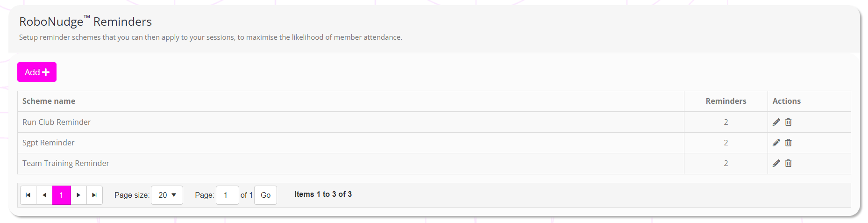Select page 1 in pager
Image resolution: width=868 pixels, height=223 pixels.
tap(61, 195)
